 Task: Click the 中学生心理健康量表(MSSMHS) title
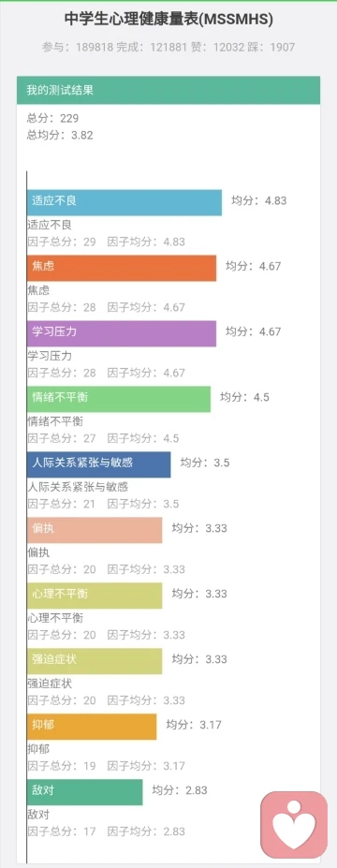click(168, 21)
